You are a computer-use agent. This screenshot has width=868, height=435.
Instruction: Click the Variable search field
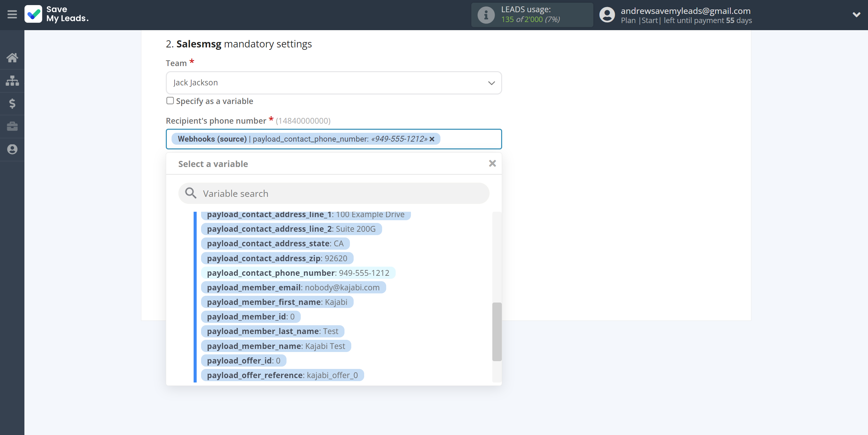coord(334,193)
